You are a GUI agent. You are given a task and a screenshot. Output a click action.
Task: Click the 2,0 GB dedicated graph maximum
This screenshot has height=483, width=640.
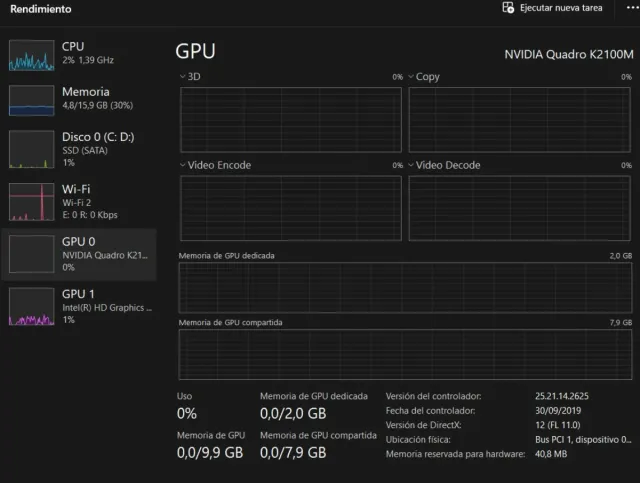tap(620, 256)
